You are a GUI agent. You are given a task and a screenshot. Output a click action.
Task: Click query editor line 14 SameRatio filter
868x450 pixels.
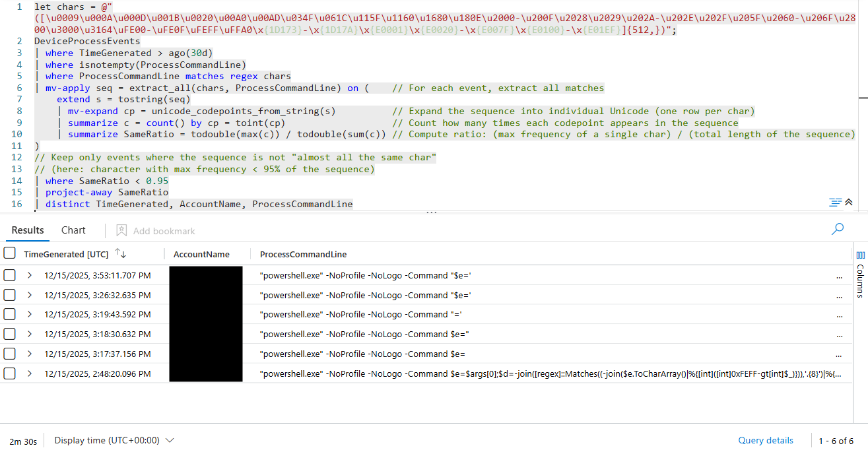(x=106, y=181)
